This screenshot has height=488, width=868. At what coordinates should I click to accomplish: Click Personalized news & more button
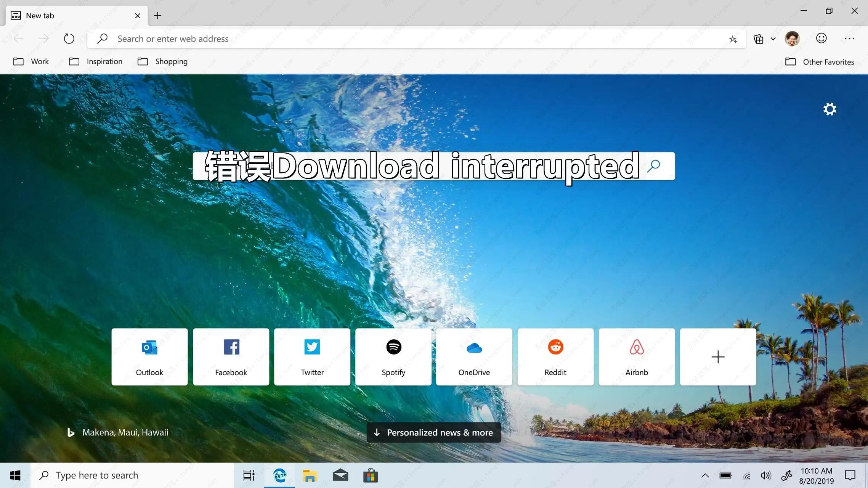(x=433, y=432)
